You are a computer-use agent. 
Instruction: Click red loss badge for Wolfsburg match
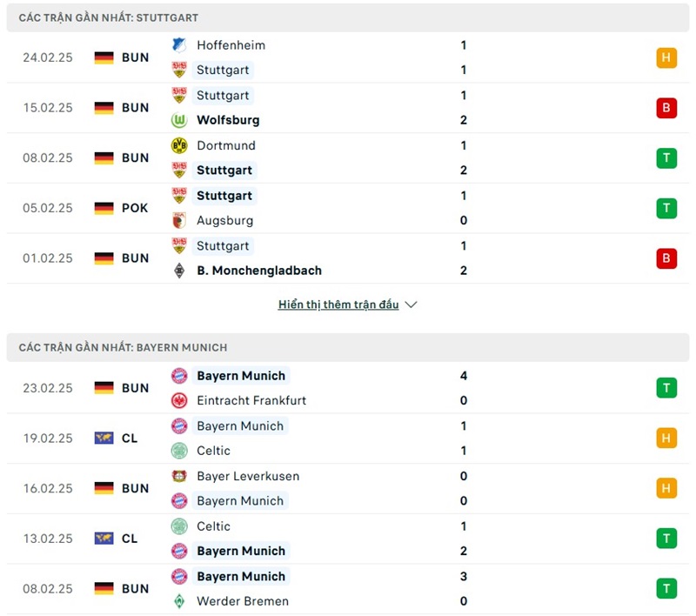tap(666, 108)
